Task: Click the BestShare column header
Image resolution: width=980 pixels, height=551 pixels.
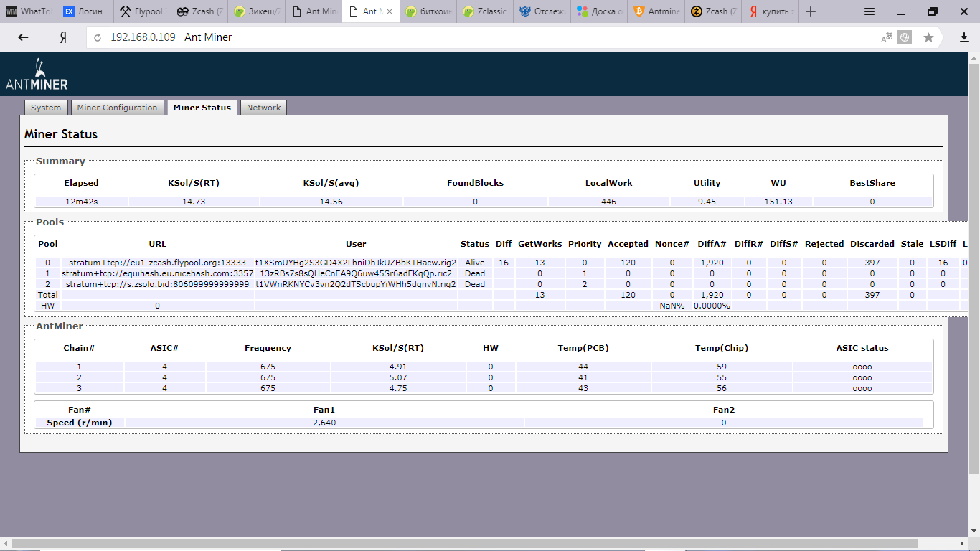Action: [872, 183]
